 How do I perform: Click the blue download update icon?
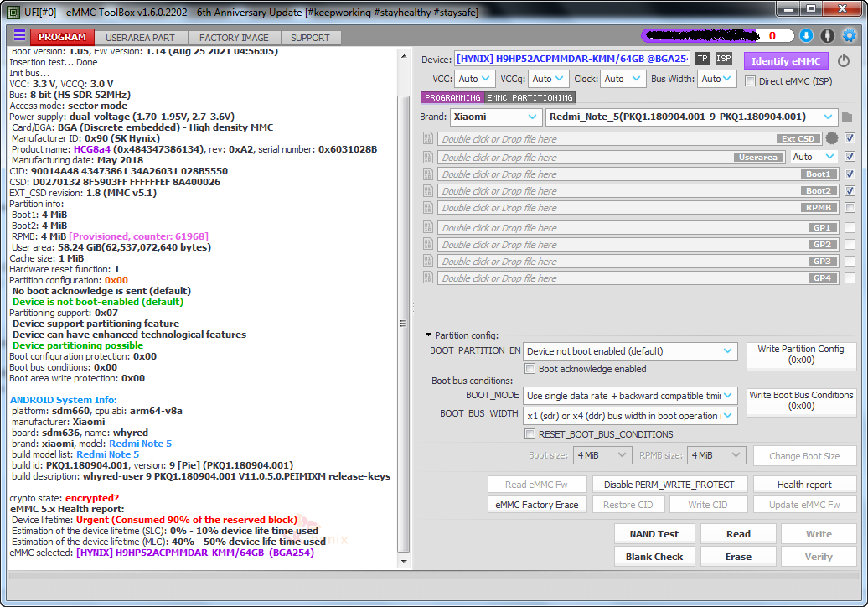click(807, 35)
